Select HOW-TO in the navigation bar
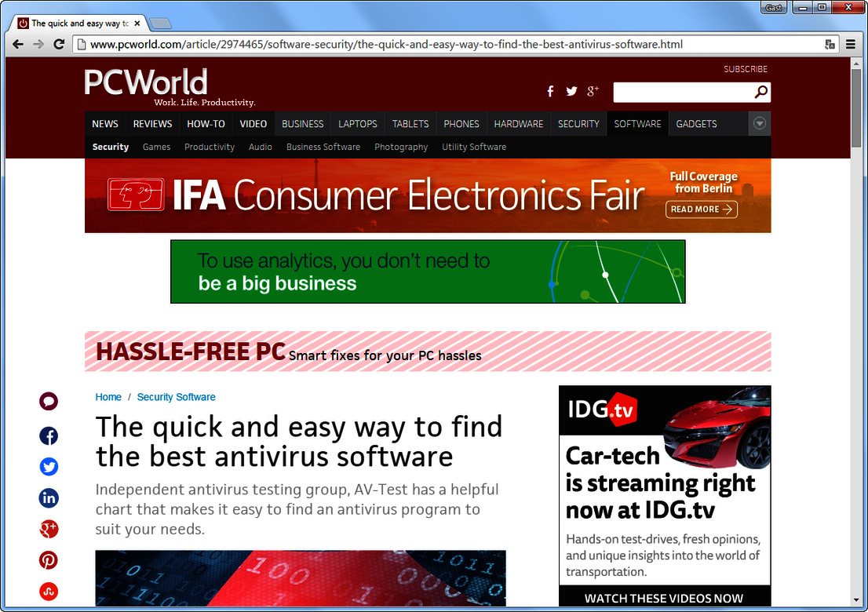 pyautogui.click(x=206, y=123)
